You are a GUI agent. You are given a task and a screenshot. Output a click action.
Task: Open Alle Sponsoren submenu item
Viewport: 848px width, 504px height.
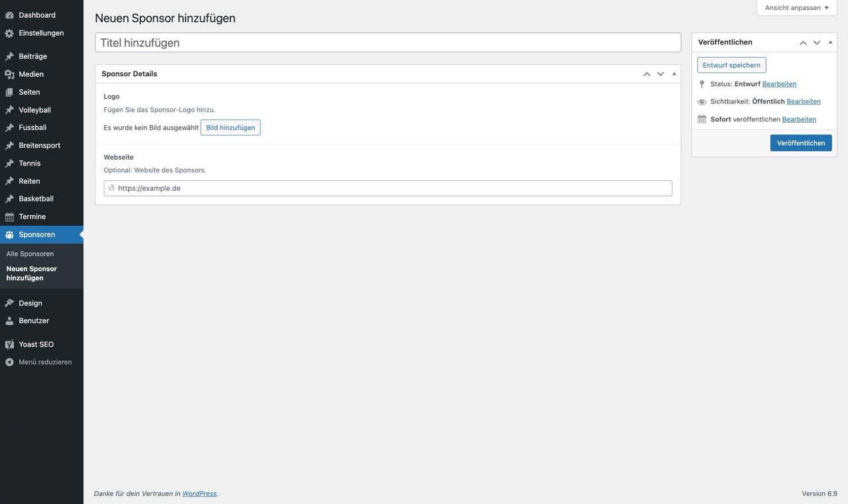pyautogui.click(x=30, y=254)
